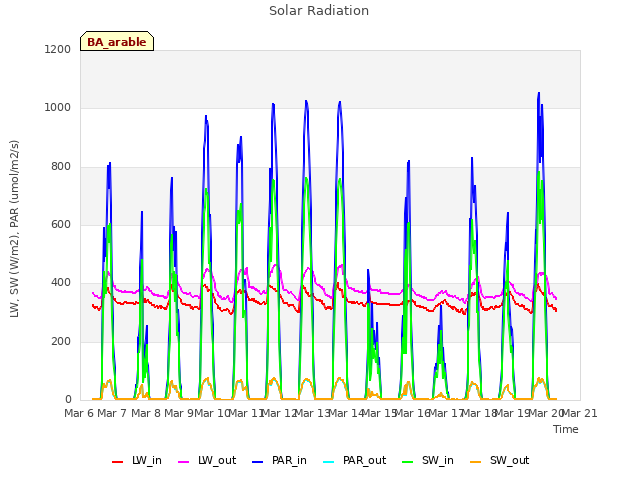
Task: Click the PAR_in peak on Mar 20
Action: click(x=539, y=93)
